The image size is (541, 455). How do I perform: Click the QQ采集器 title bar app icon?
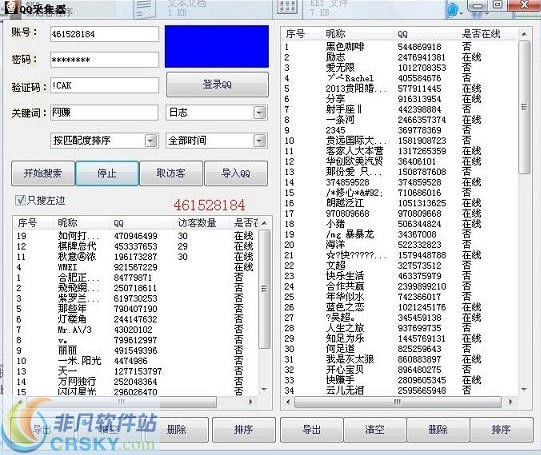coord(10,7)
